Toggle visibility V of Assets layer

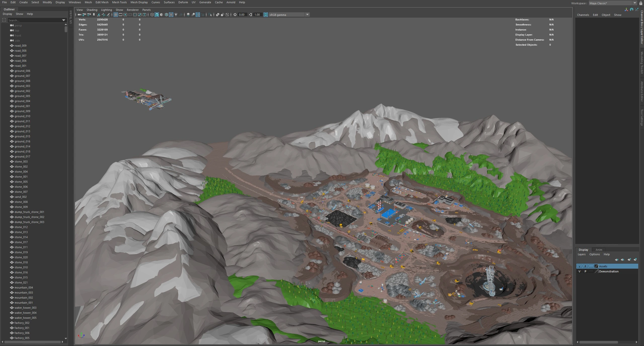[579, 266]
